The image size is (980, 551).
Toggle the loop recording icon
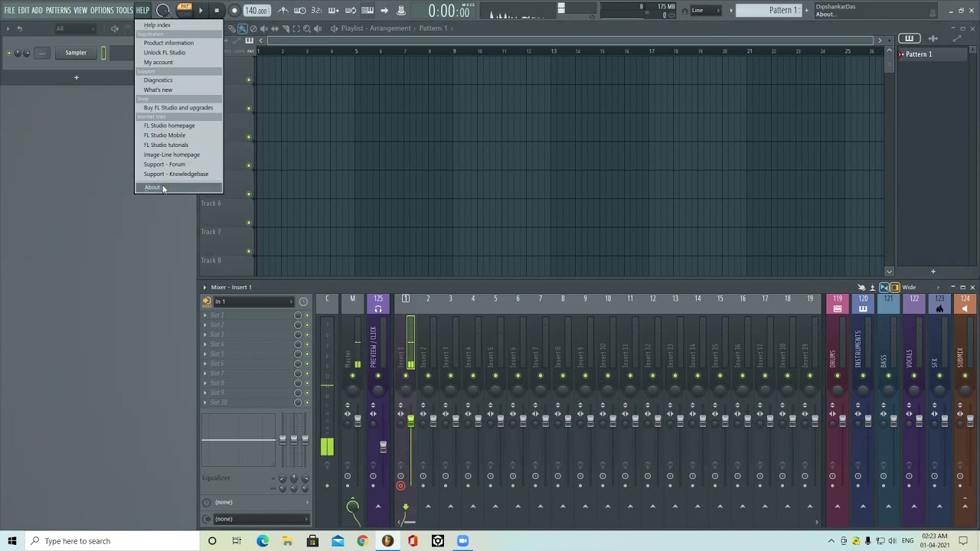pyautogui.click(x=351, y=10)
